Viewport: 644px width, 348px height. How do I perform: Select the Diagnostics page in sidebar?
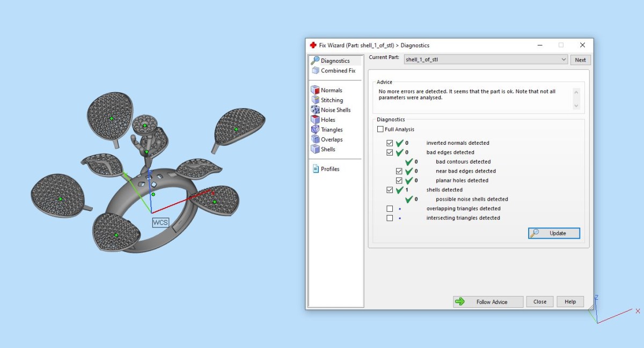335,61
